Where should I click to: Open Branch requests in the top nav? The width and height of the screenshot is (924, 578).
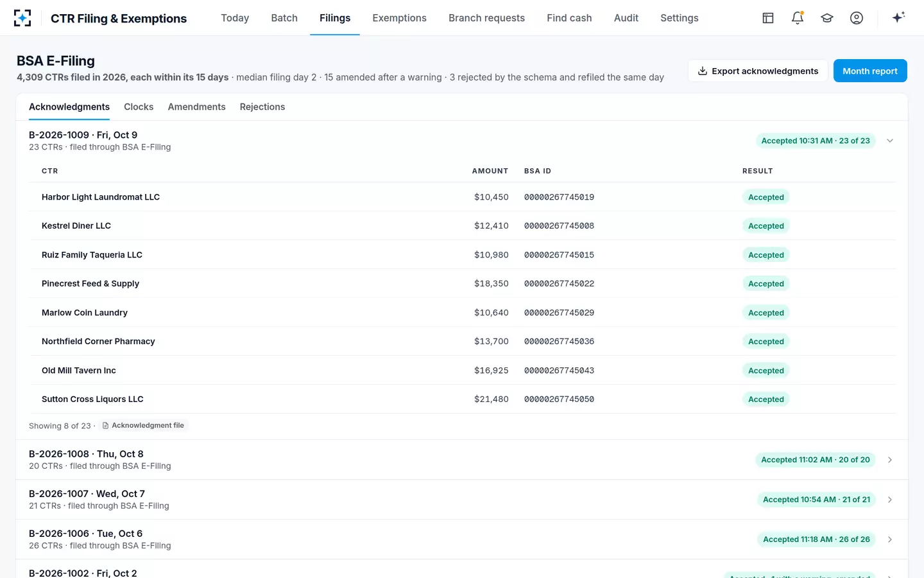coord(486,18)
